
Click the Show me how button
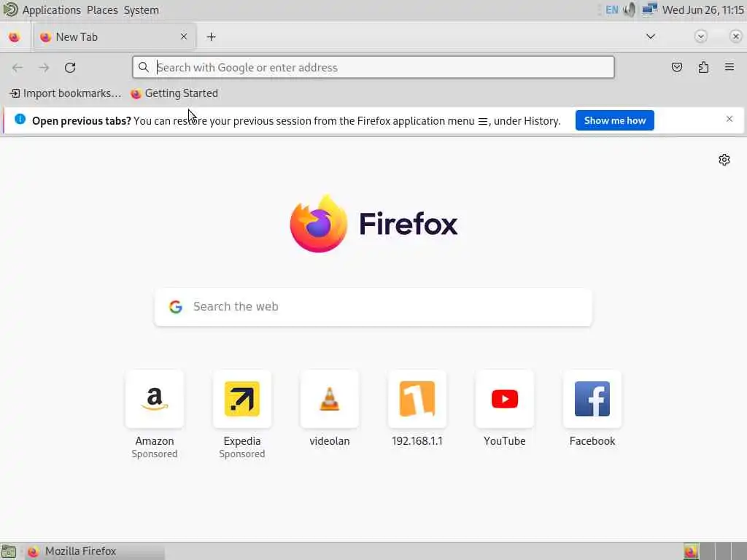614,120
